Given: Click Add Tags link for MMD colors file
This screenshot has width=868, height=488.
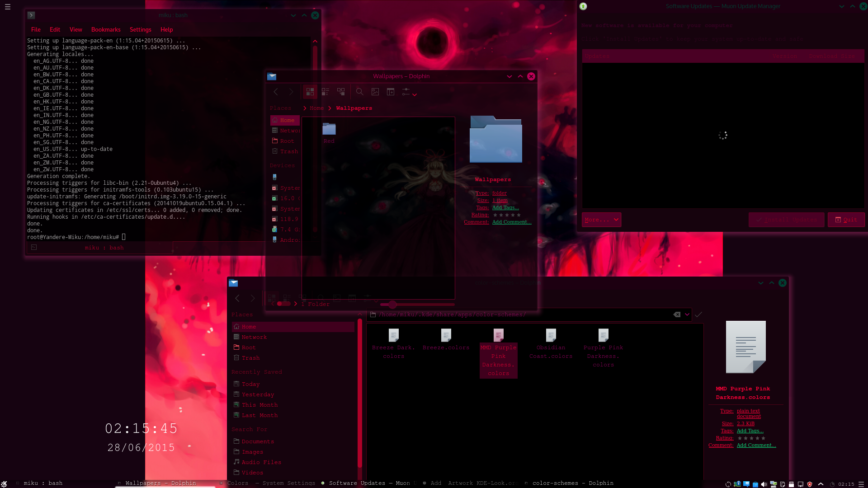Looking at the screenshot, I should [x=750, y=431].
